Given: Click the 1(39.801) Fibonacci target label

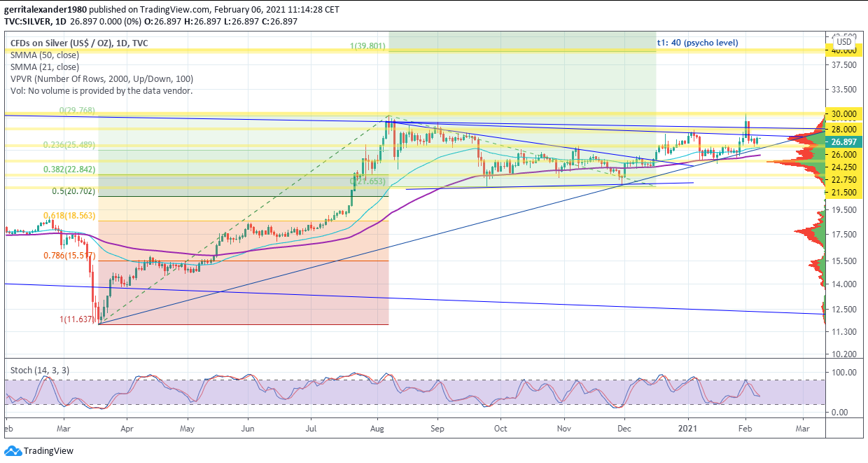Looking at the screenshot, I should point(367,46).
